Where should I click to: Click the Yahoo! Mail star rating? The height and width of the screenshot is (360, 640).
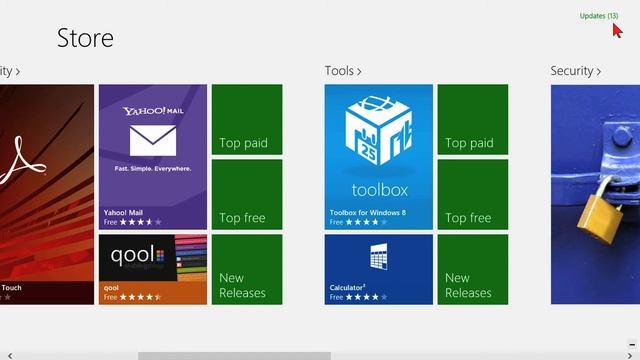coord(140,222)
